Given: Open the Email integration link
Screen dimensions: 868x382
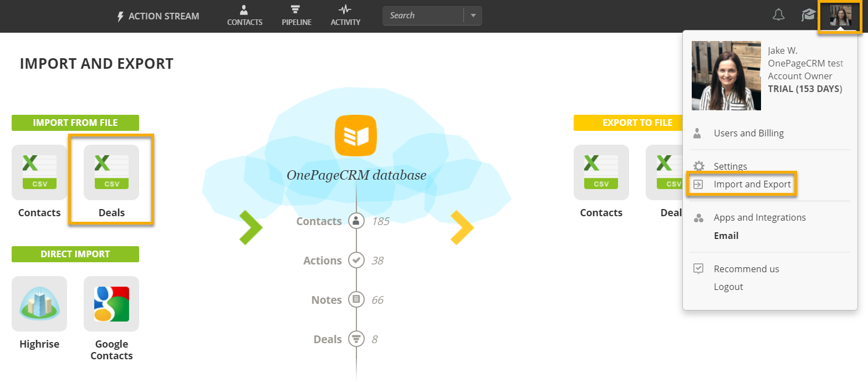Looking at the screenshot, I should 726,236.
